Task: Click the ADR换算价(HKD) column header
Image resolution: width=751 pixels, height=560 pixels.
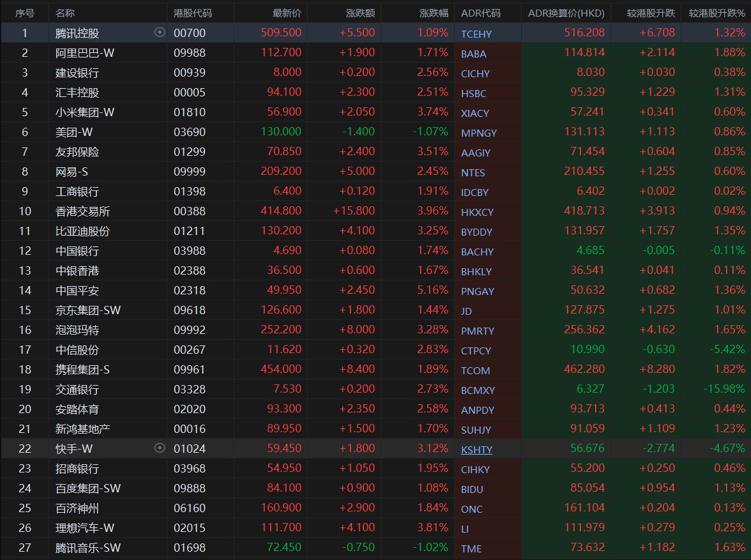Action: (x=566, y=13)
